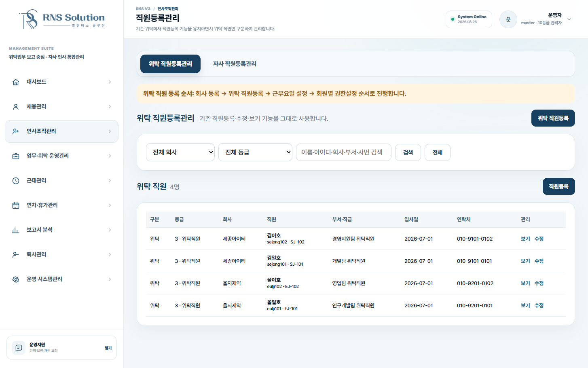
Task: Click the 개발팀 위탁직원 cell
Action: [349, 261]
